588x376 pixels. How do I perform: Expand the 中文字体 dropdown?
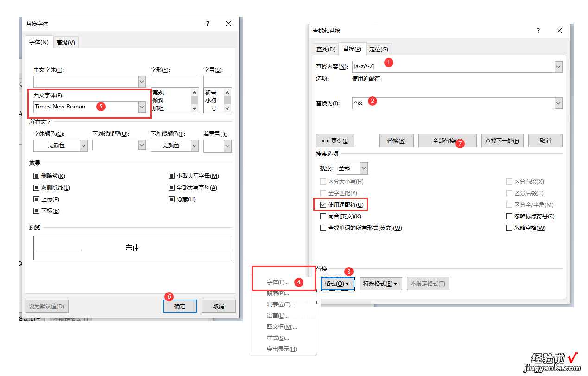pos(142,82)
